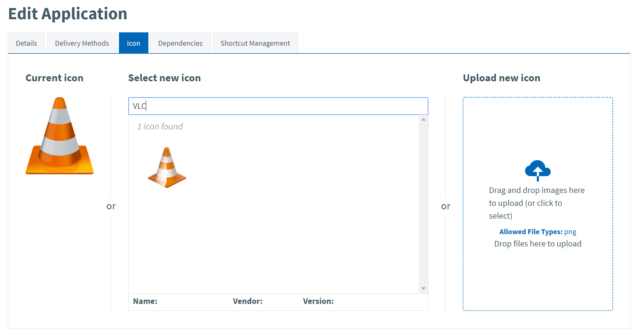Open the Shortcut Management tab
The image size is (644, 336).
pyautogui.click(x=255, y=43)
